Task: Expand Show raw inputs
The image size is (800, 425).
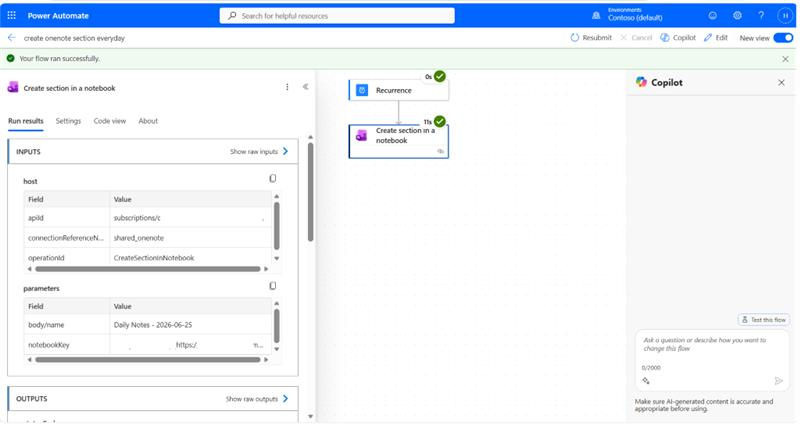Action: click(259, 152)
